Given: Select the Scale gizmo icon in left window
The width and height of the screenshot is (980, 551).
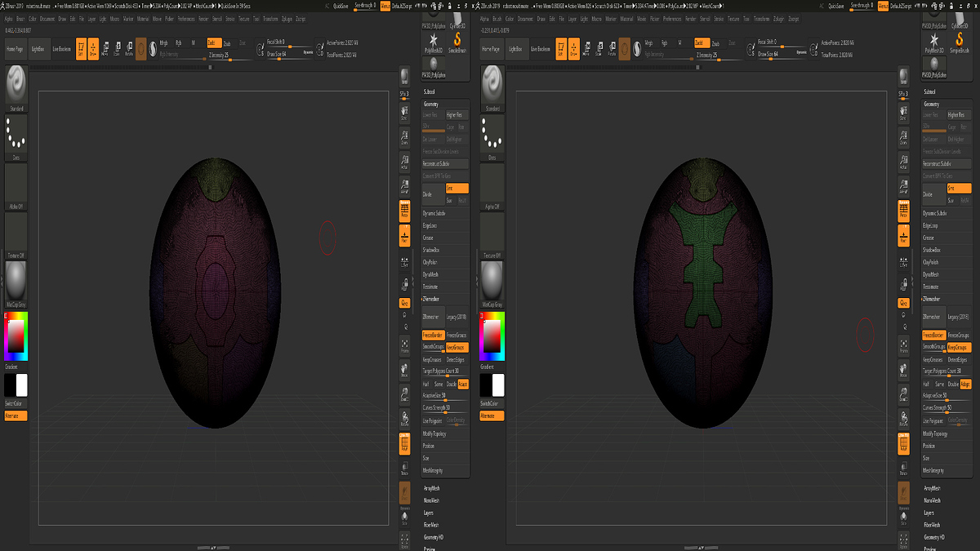Looking at the screenshot, I should click(x=118, y=49).
